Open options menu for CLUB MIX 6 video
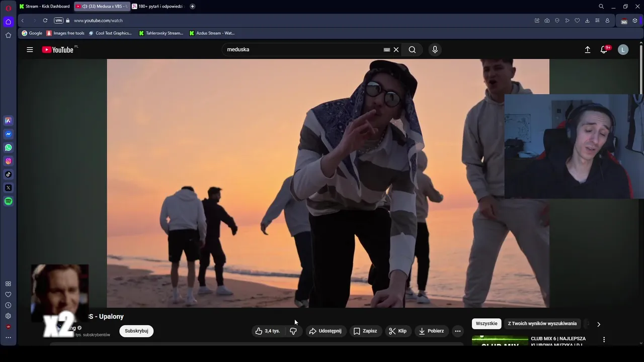Screen dimensions: 644x362 [604, 339]
